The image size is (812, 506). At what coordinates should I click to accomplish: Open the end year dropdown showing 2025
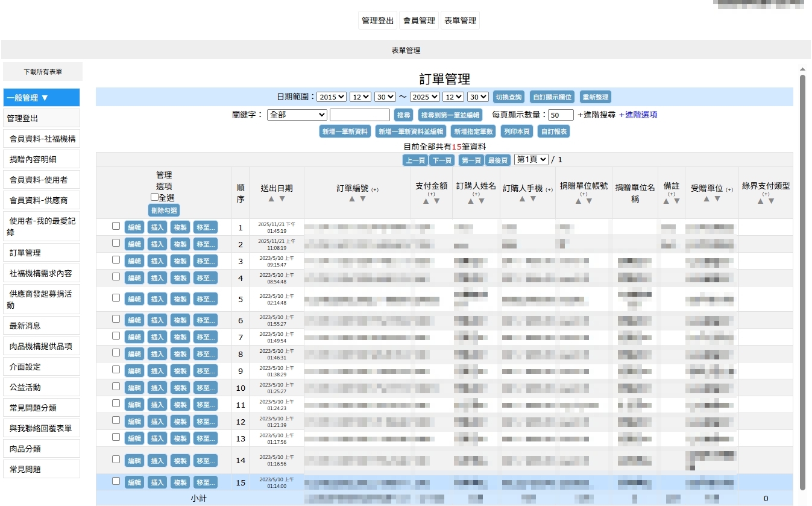[x=425, y=96]
